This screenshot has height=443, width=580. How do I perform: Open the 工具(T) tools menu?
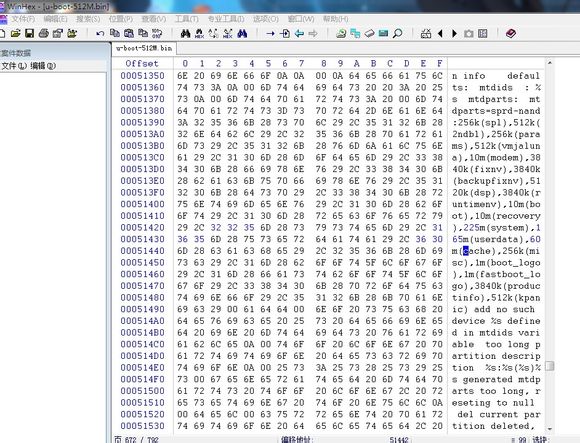[187, 19]
